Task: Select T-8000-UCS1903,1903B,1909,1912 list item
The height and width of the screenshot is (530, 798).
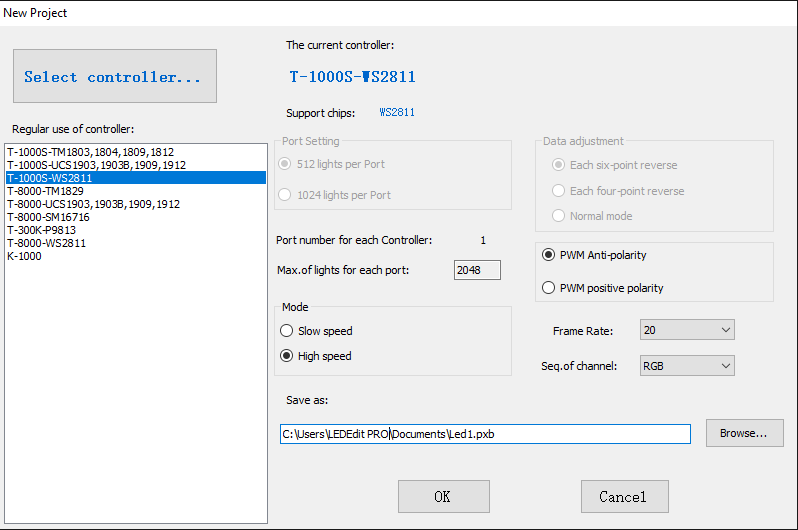Action: tap(93, 204)
